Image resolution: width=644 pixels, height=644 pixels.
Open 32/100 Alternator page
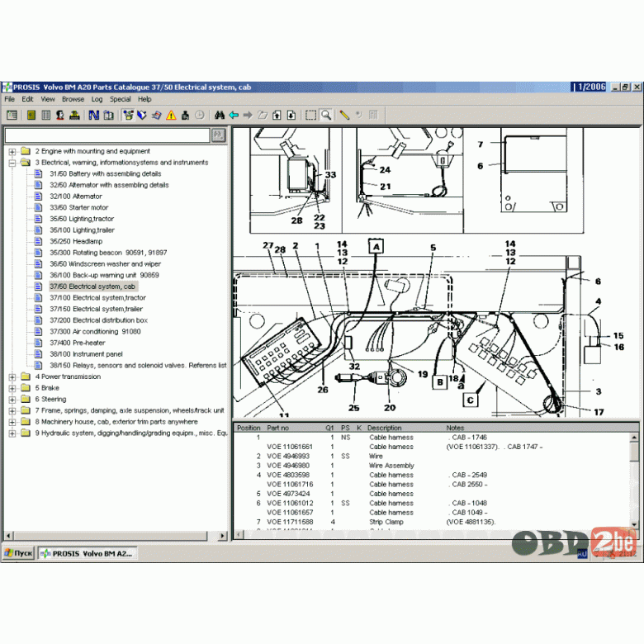click(x=76, y=197)
